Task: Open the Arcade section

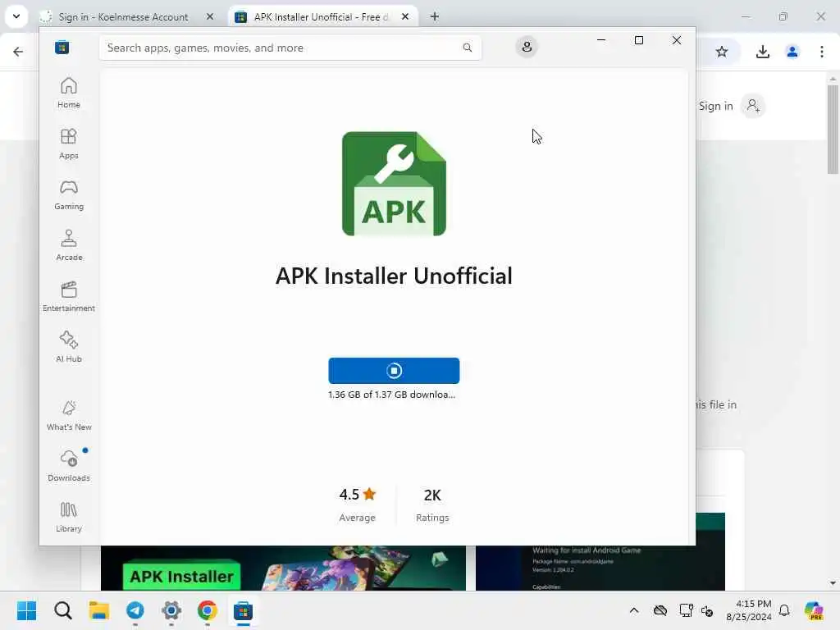Action: [69, 246]
